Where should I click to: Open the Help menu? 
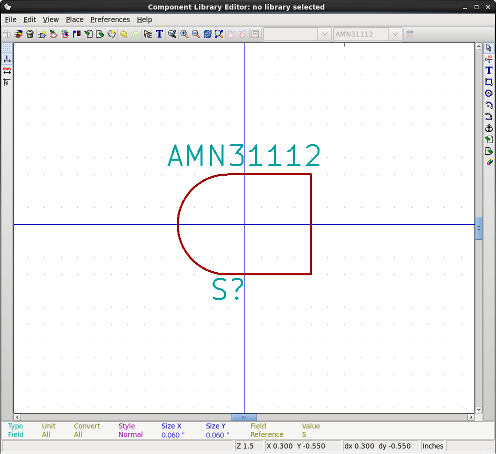point(144,20)
